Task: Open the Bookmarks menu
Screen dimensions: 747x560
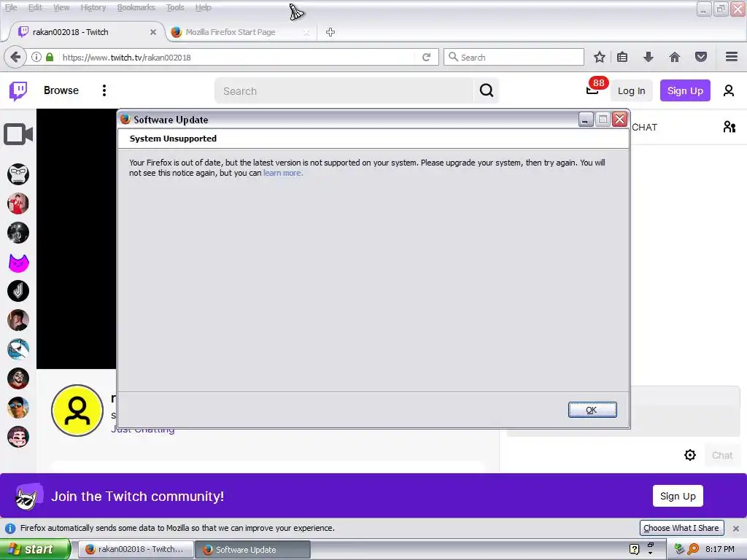Action: pyautogui.click(x=136, y=7)
